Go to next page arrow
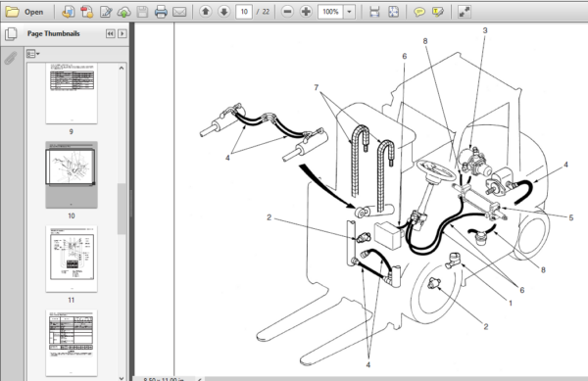588x381 pixels. click(x=223, y=12)
